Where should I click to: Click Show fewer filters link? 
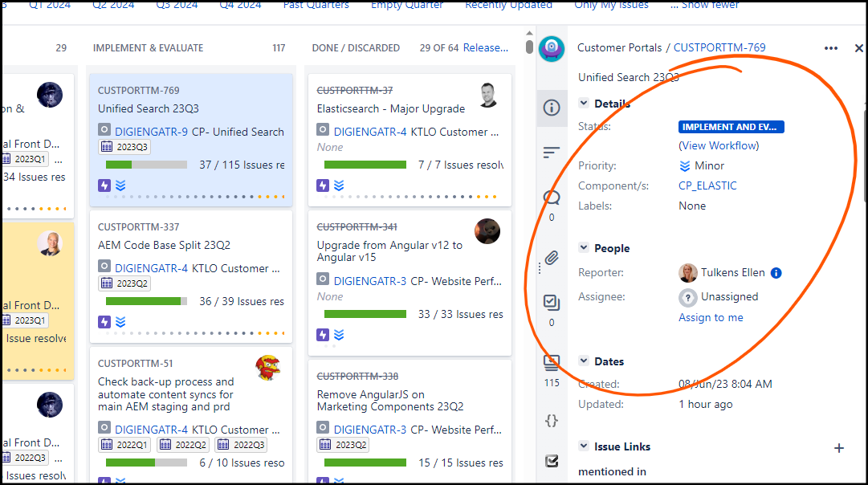705,5
